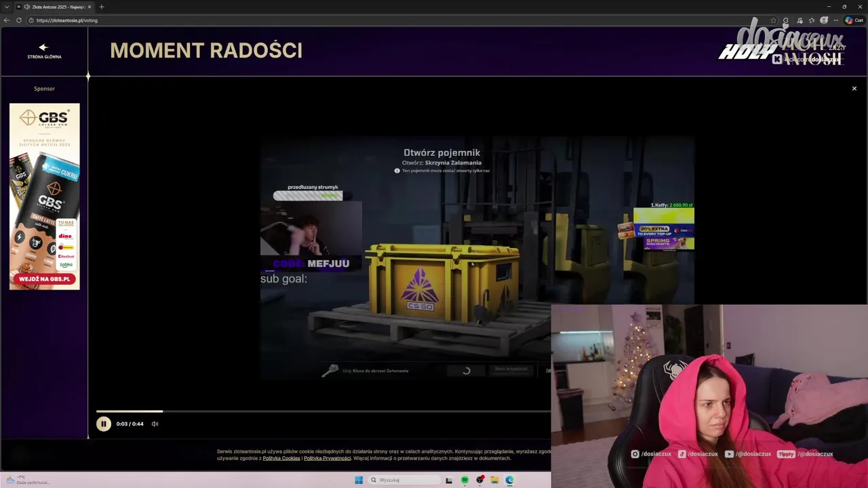Open the browser extensions icon
The width and height of the screenshot is (868, 488).
[785, 20]
